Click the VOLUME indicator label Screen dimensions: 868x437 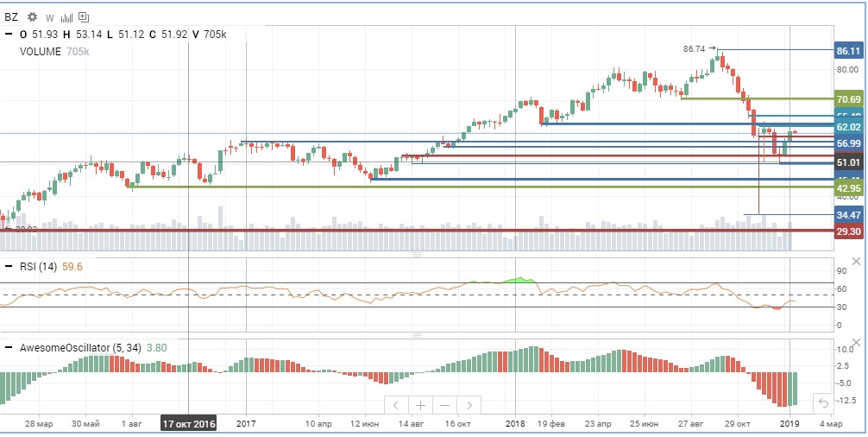click(41, 52)
